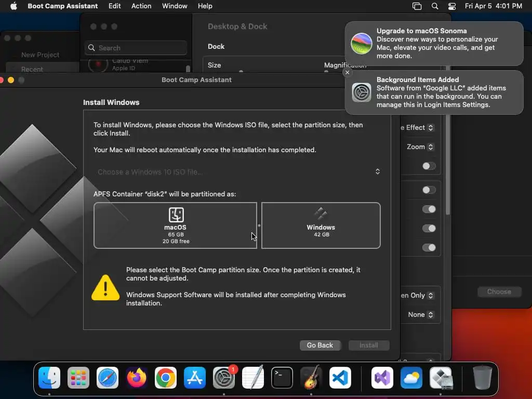The image size is (532, 399).
Task: Open the 'en Only' dropdown in Settings
Action: (x=431, y=296)
